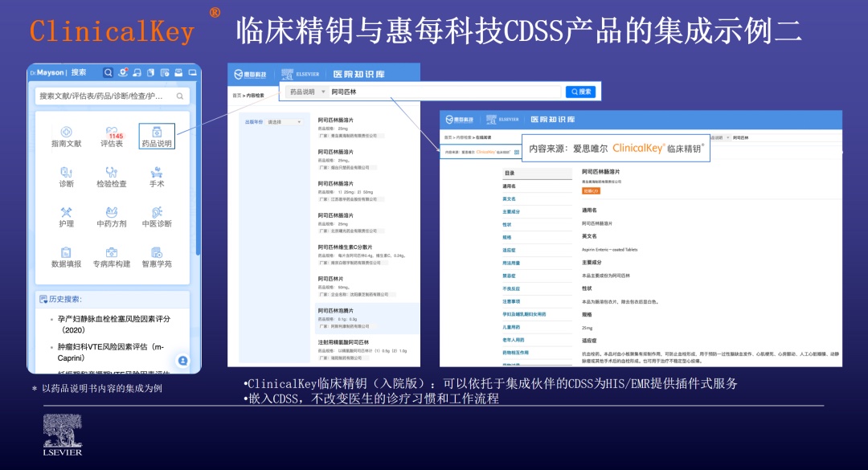This screenshot has height=470, width=868.
Task: Jump to 老年人用药 in the 目录
Action: (x=513, y=339)
